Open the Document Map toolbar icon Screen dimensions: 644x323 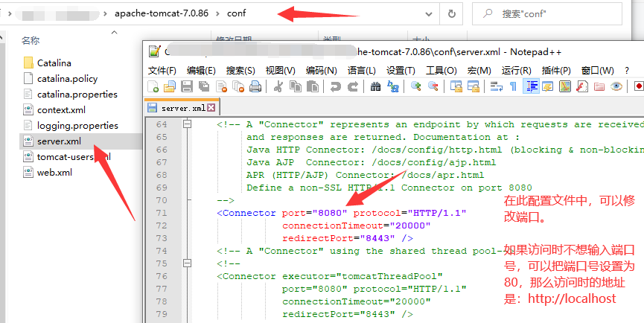565,86
